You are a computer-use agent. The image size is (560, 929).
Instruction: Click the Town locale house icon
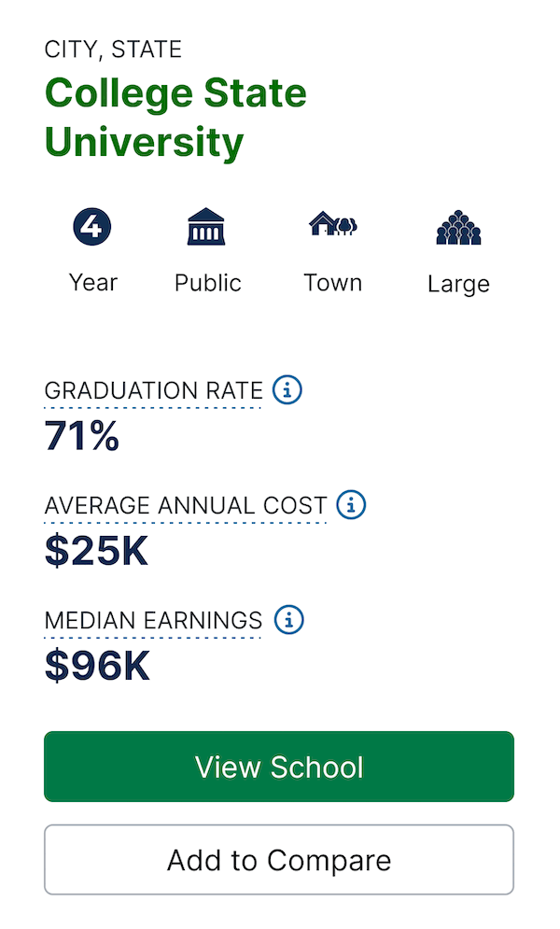coord(332,223)
